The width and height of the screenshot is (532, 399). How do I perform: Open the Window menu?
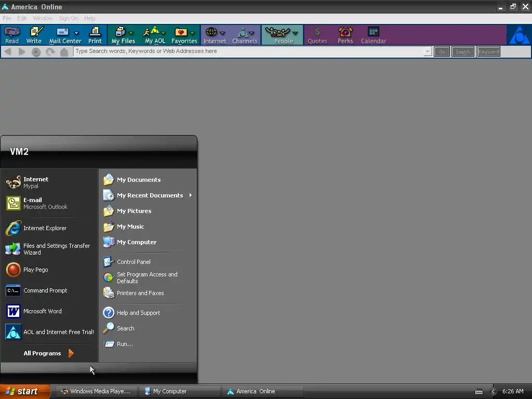pyautogui.click(x=43, y=18)
